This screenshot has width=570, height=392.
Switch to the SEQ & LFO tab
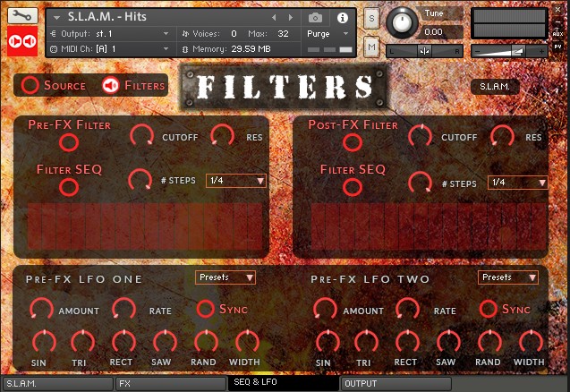coord(284,383)
